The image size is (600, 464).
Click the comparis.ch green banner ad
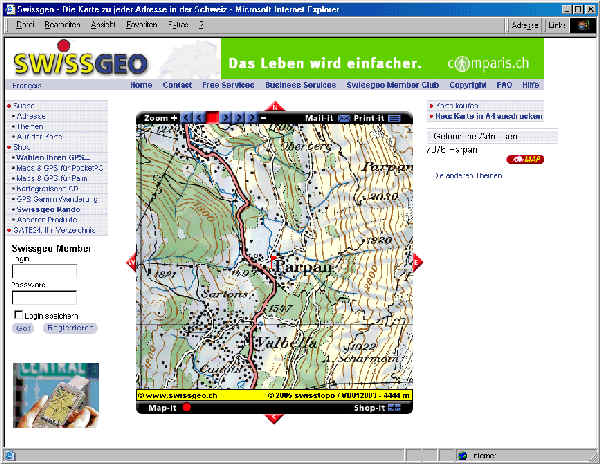point(382,59)
